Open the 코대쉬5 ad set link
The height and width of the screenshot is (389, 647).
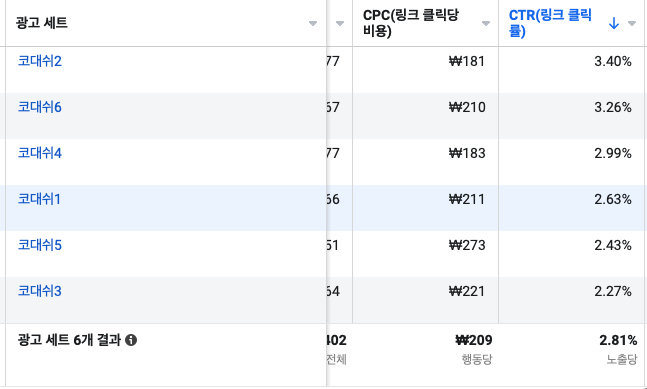point(40,245)
